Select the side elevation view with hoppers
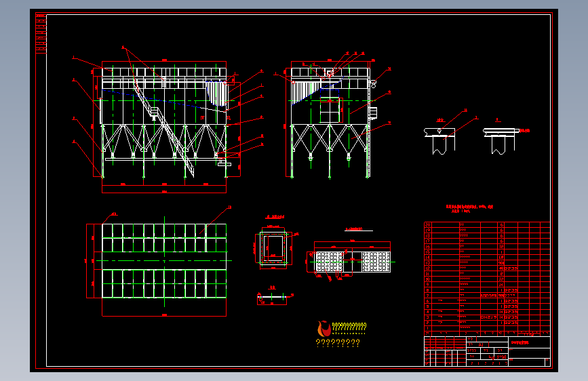Screen dimensions: 588x381 click(x=330, y=119)
